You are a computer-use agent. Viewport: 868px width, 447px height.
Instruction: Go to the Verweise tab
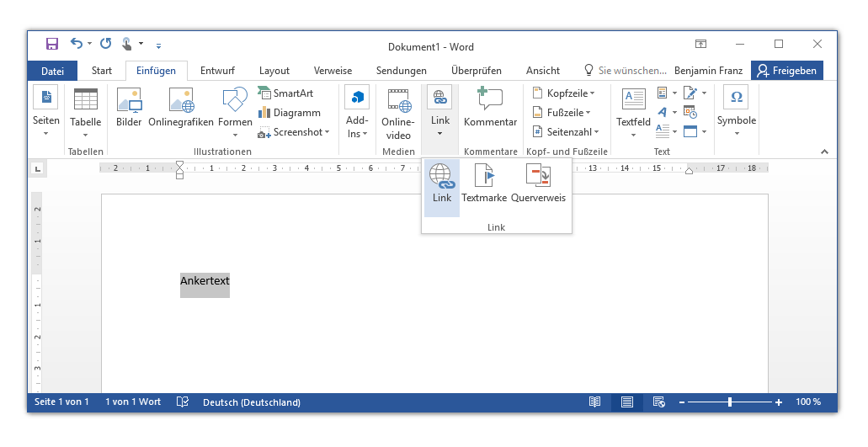pos(333,71)
